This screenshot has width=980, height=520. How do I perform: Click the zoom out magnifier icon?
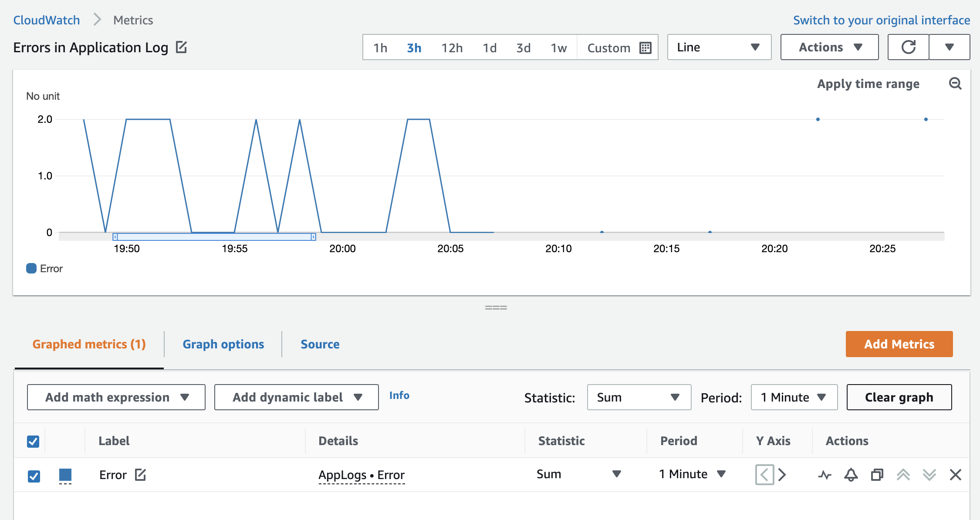[x=955, y=83]
